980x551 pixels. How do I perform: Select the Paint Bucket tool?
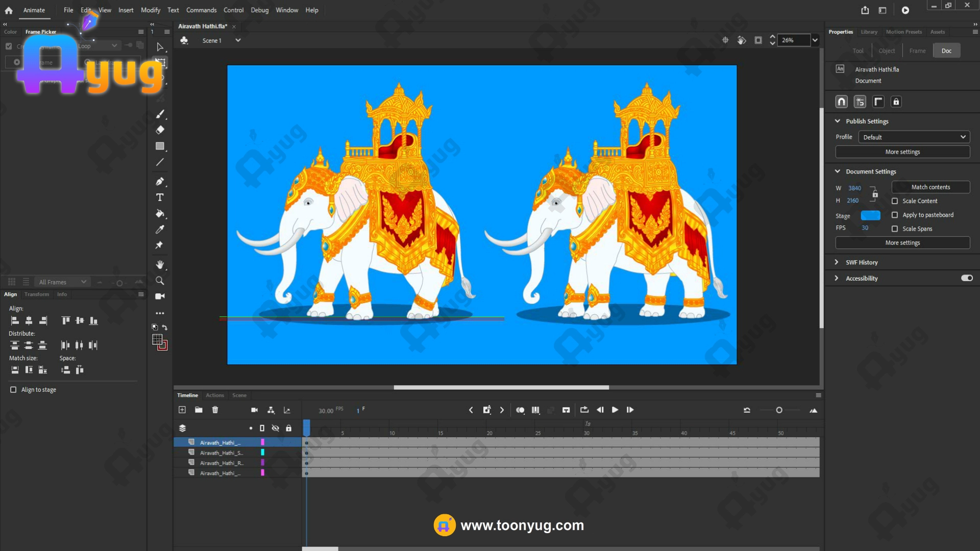(160, 213)
